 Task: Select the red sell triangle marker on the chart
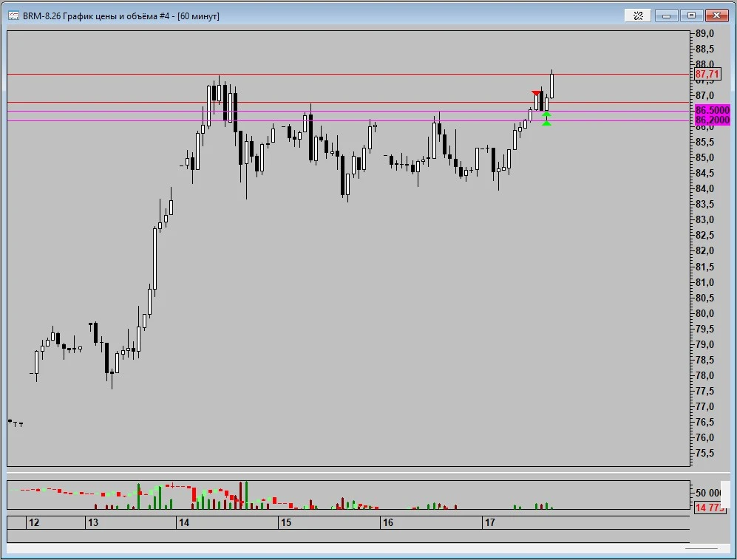point(536,93)
